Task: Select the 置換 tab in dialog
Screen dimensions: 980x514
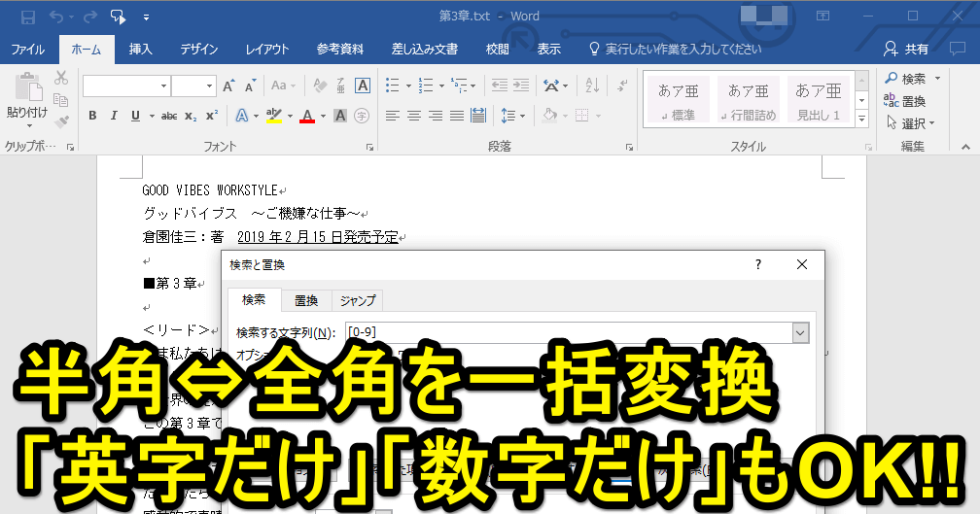Action: click(306, 300)
